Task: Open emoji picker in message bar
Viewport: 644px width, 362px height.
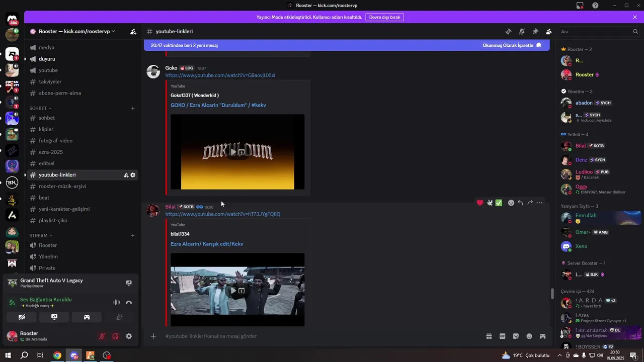Action: coord(529,336)
